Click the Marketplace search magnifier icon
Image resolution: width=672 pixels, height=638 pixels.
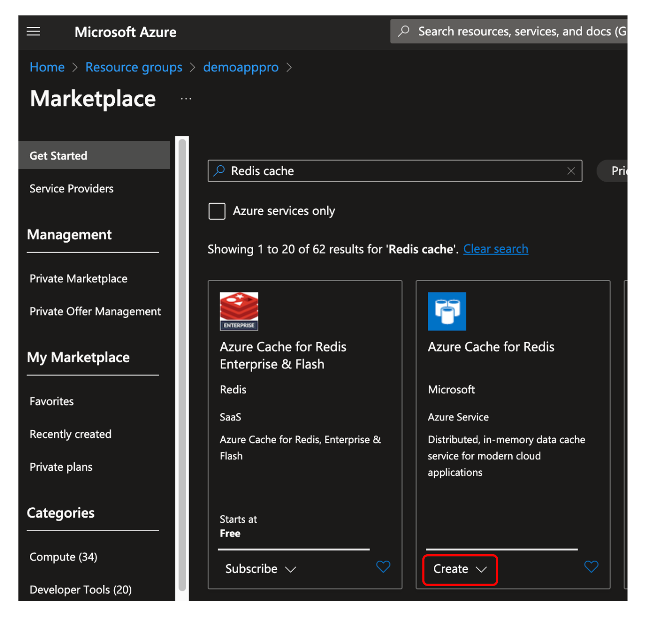pos(219,171)
